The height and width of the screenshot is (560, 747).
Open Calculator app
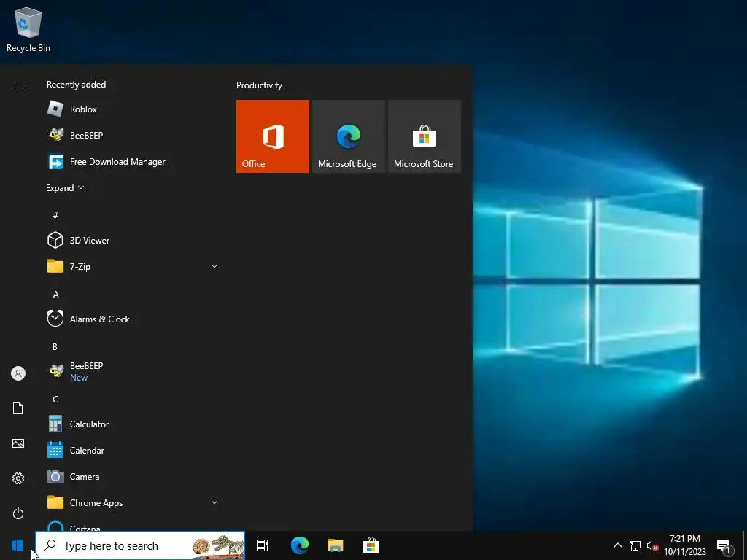133,424
